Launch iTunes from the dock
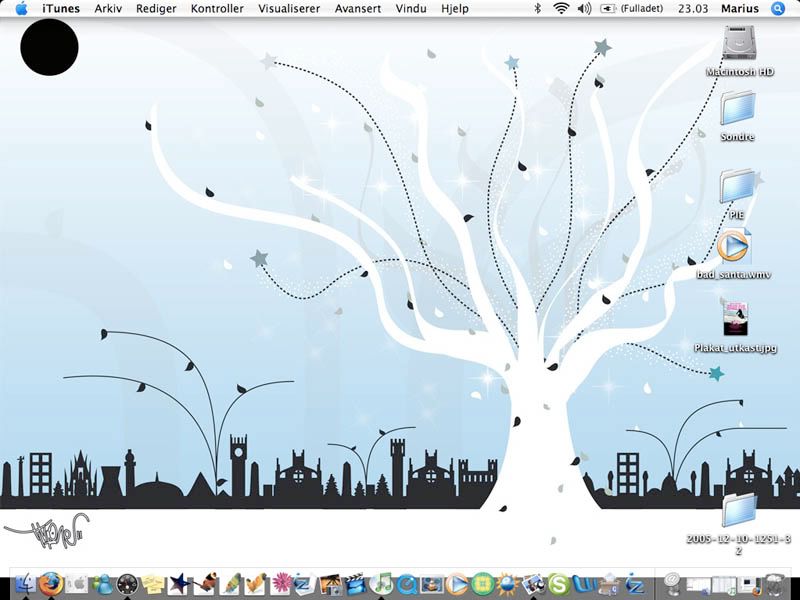This screenshot has height=600, width=800. point(381,583)
